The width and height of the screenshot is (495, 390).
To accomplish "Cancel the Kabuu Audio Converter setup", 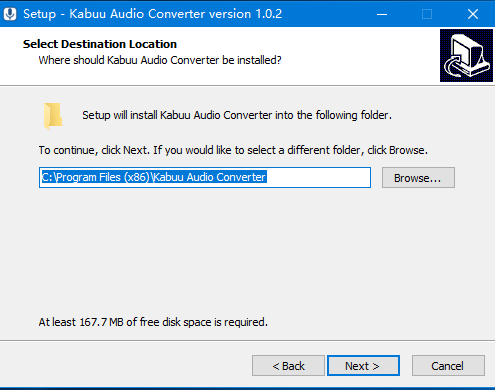I will tap(448, 365).
